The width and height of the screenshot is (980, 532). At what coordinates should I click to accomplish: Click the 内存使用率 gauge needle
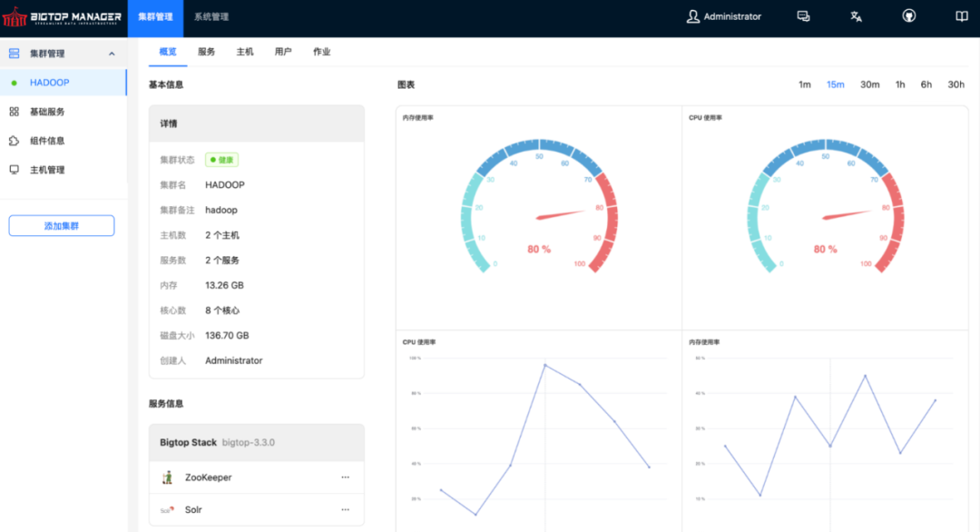(560, 214)
